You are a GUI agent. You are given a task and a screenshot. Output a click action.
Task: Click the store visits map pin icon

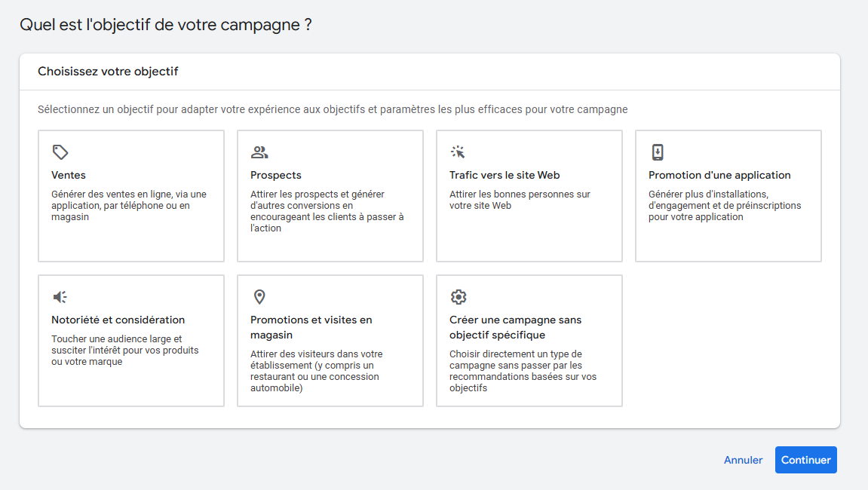point(259,297)
